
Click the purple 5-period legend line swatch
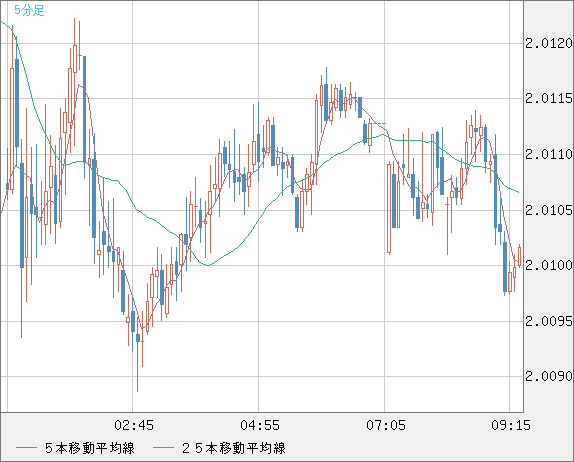pos(26,448)
